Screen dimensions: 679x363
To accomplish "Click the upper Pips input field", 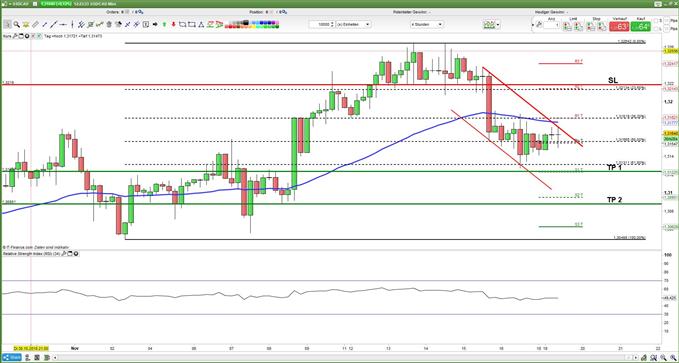I will [x=666, y=21].
